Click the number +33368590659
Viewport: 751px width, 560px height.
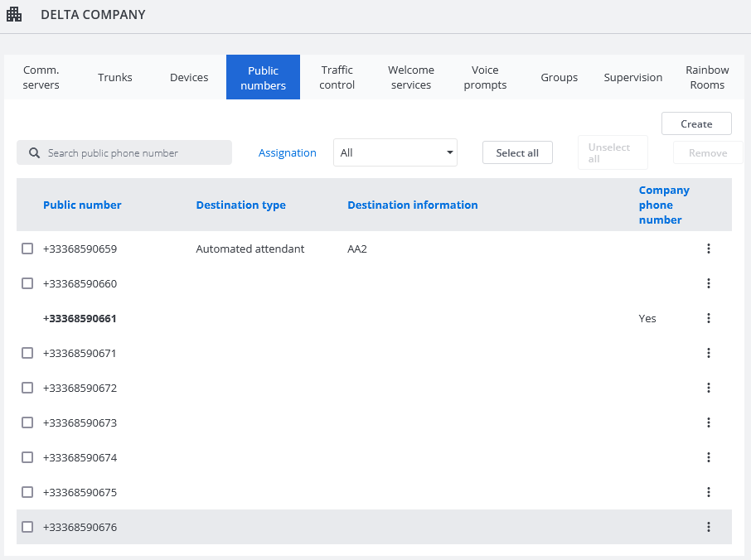coord(80,249)
